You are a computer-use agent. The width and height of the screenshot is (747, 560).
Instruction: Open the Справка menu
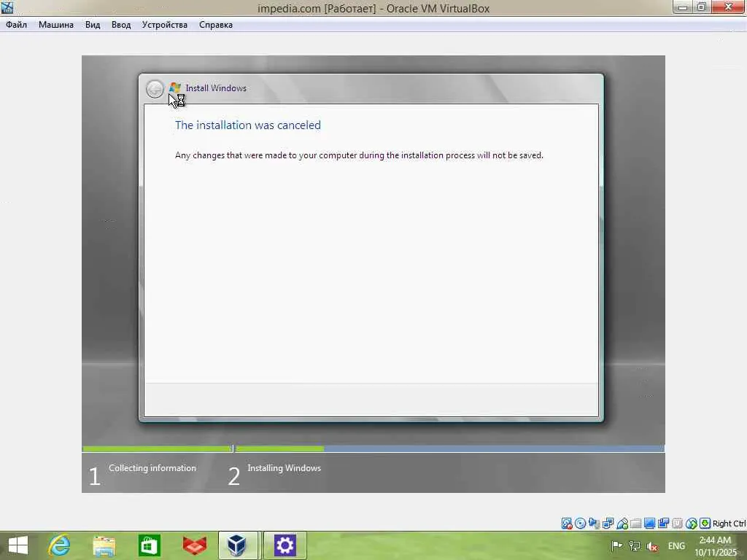216,25
